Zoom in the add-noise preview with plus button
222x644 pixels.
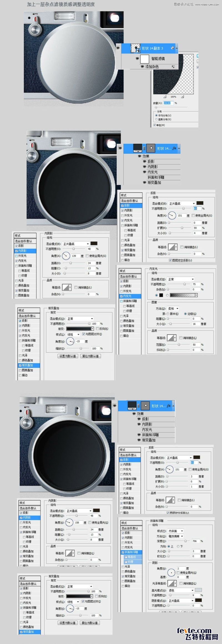(x=183, y=97)
